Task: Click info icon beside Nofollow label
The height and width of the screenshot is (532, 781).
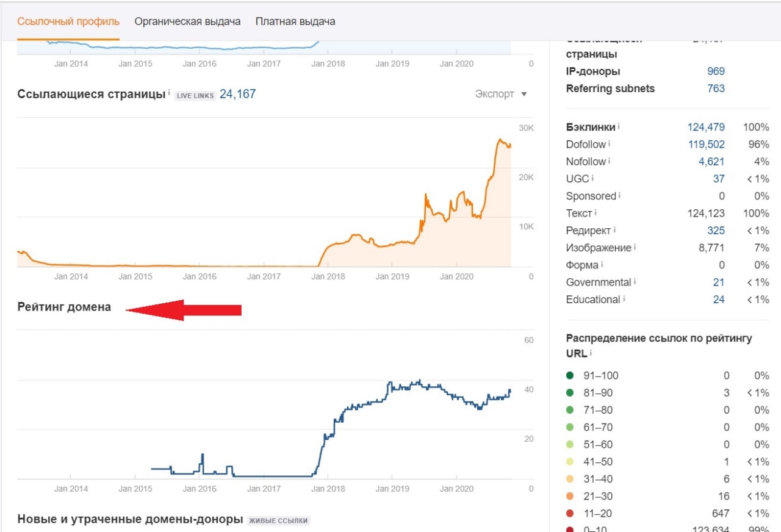Action: click(609, 161)
